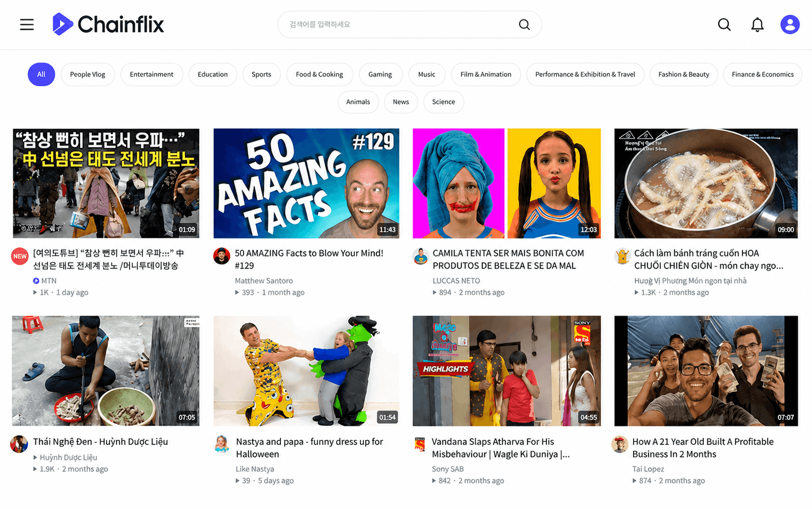This screenshot has height=509, width=812.
Task: Click the 04:55 duration badge
Action: pos(588,417)
